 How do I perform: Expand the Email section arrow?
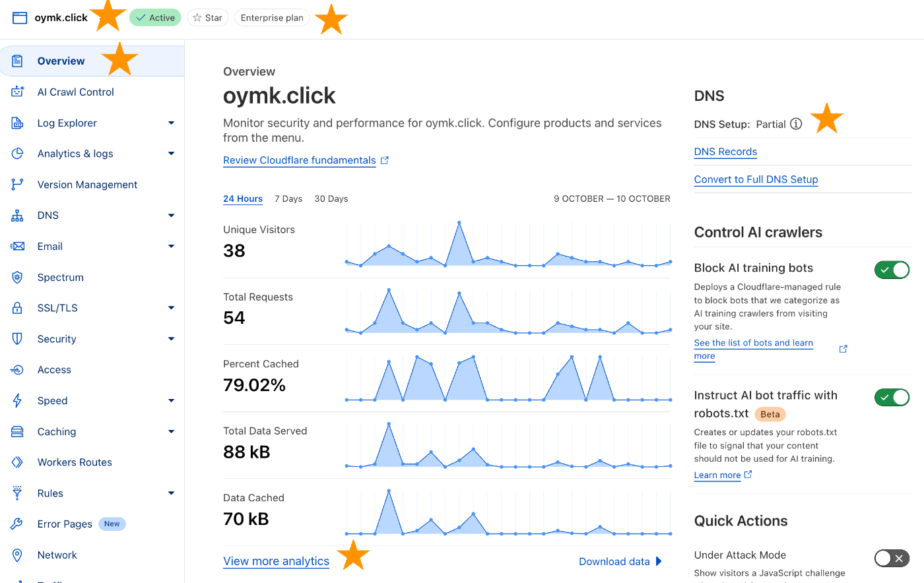[171, 246]
